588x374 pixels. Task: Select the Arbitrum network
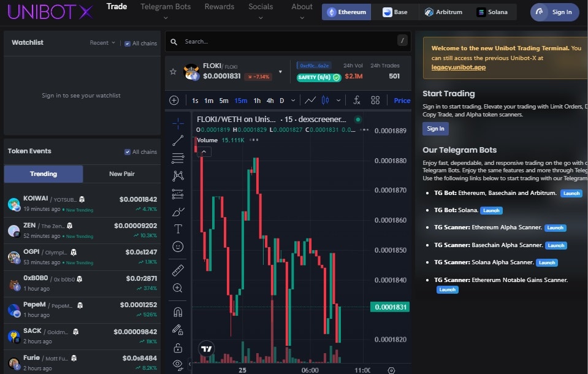443,12
